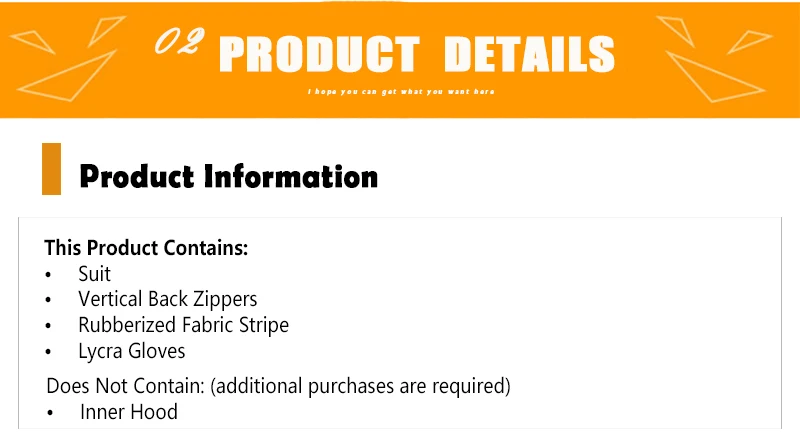The image size is (800, 447).
Task: Click the small triangle at banner's top-left corner
Action: 33,42
